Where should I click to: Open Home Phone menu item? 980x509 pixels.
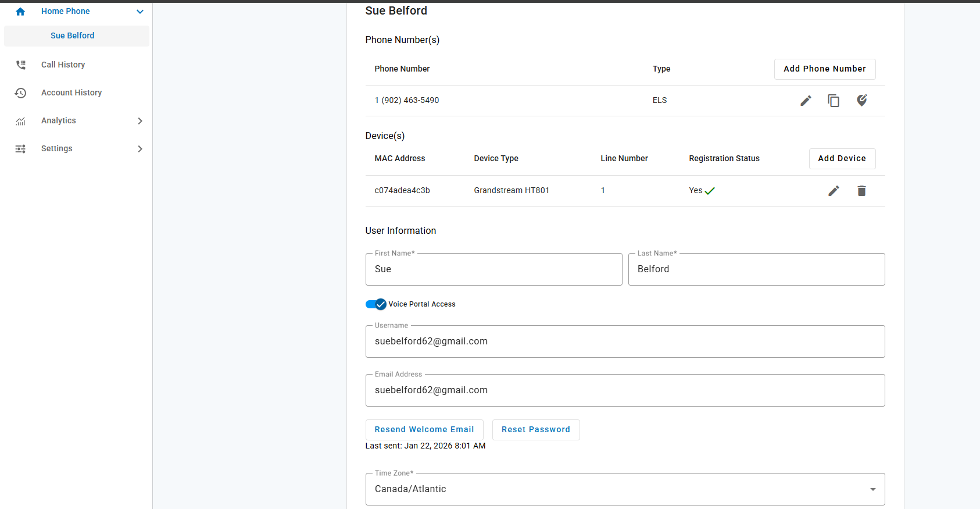66,11
